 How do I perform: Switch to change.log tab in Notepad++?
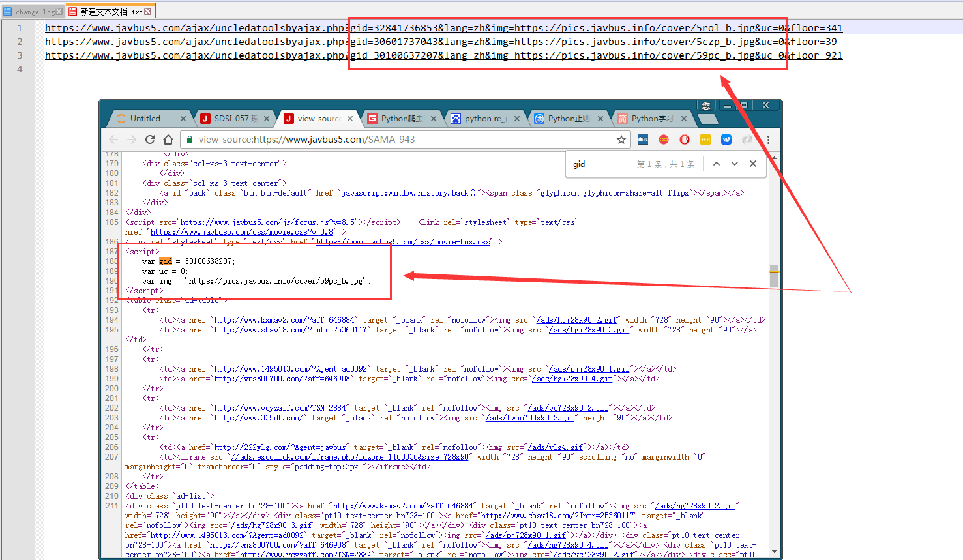[33, 12]
